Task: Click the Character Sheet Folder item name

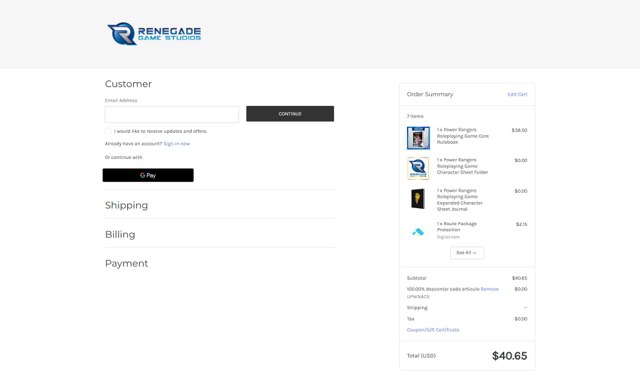Action: [x=462, y=166]
